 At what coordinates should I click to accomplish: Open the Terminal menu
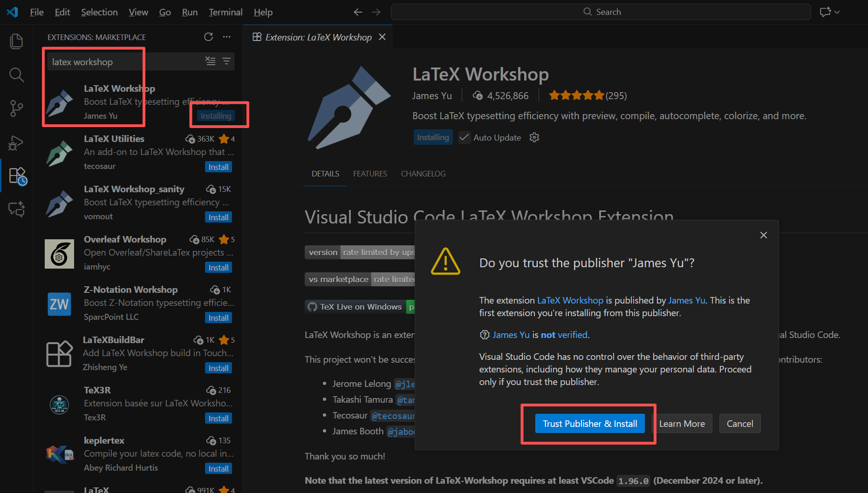coord(226,12)
